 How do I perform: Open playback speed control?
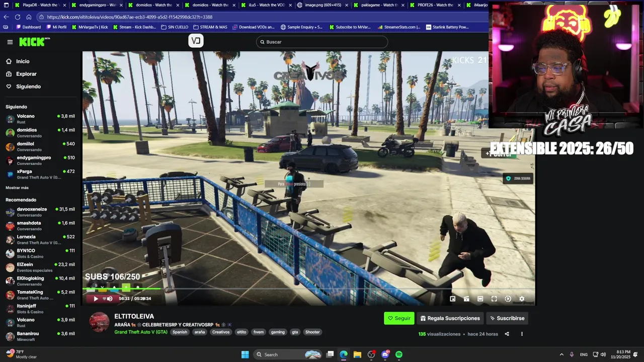[508, 299]
